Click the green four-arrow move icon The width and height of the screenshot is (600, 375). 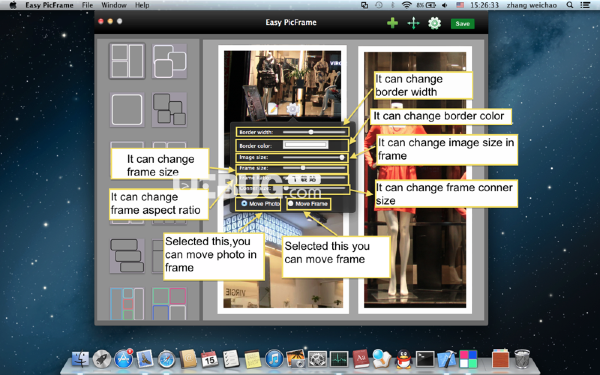413,23
